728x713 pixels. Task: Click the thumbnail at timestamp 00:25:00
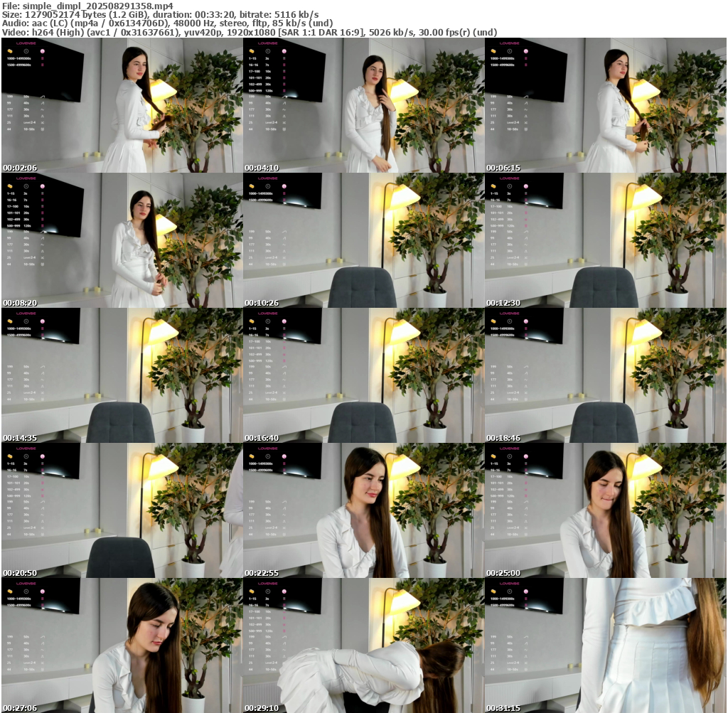pos(605,510)
